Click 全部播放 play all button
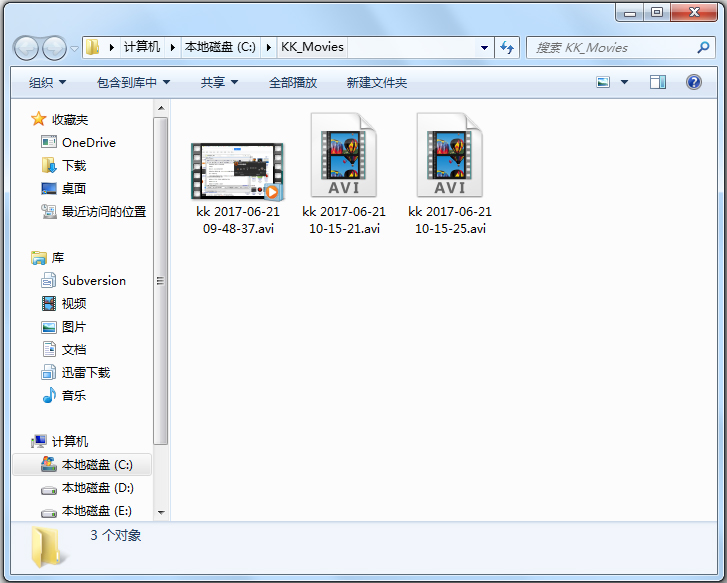 [293, 82]
